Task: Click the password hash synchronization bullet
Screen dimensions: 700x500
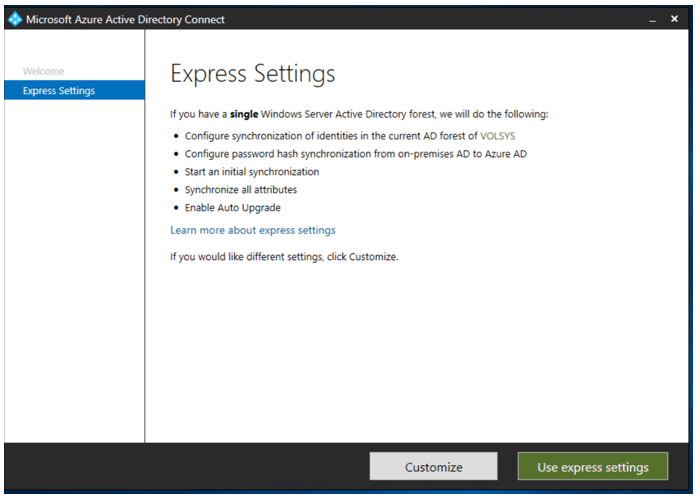Action: pyautogui.click(x=355, y=154)
